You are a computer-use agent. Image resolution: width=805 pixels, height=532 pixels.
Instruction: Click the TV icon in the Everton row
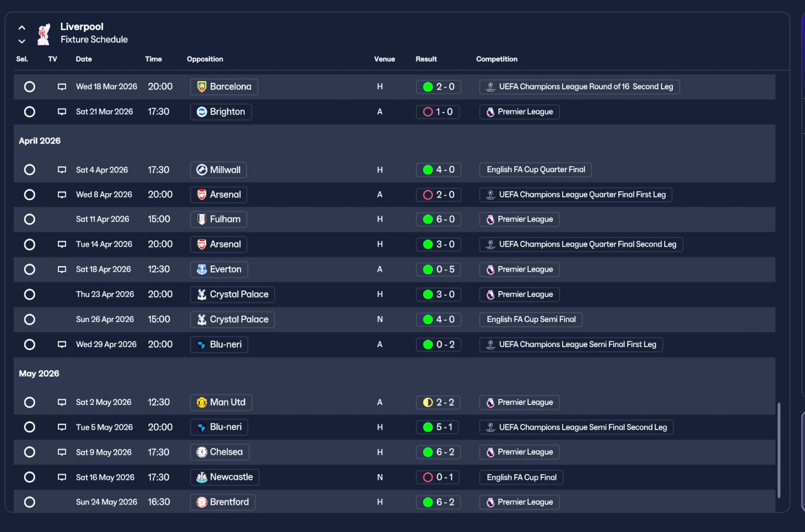coord(62,270)
